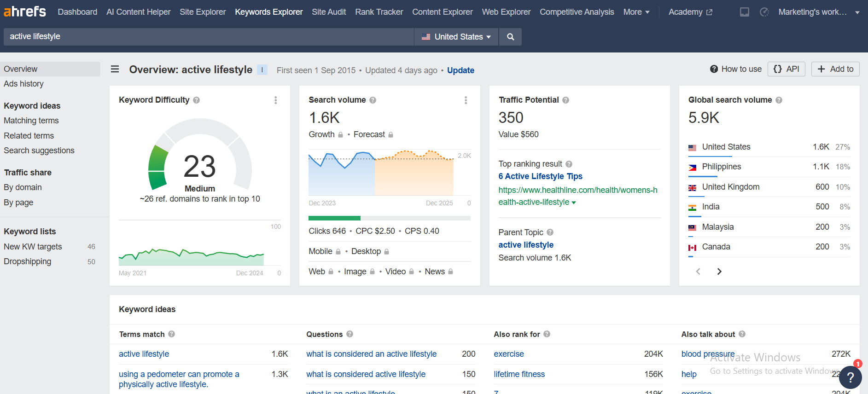Click the Global search volume help icon
The image size is (868, 394).
[x=779, y=100]
